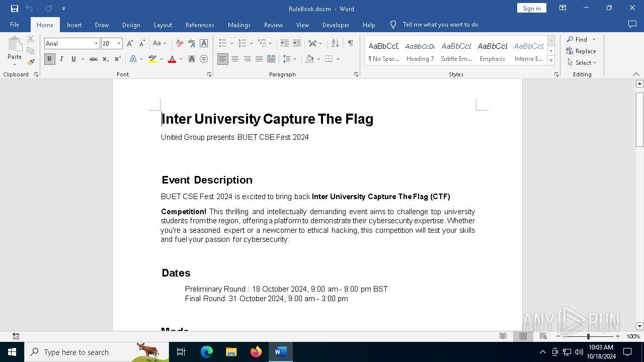Click the Sort icon in Paragraph group
The height and width of the screenshot is (362, 644).
335,43
